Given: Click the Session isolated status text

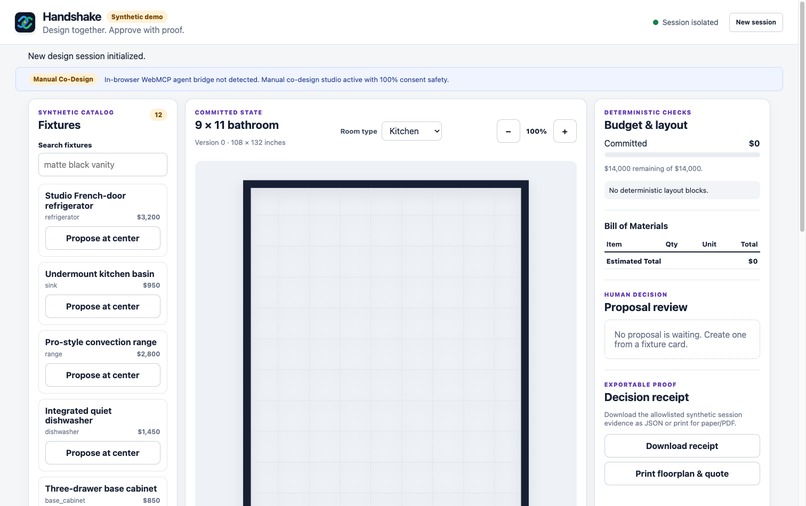Looking at the screenshot, I should click(x=690, y=23).
